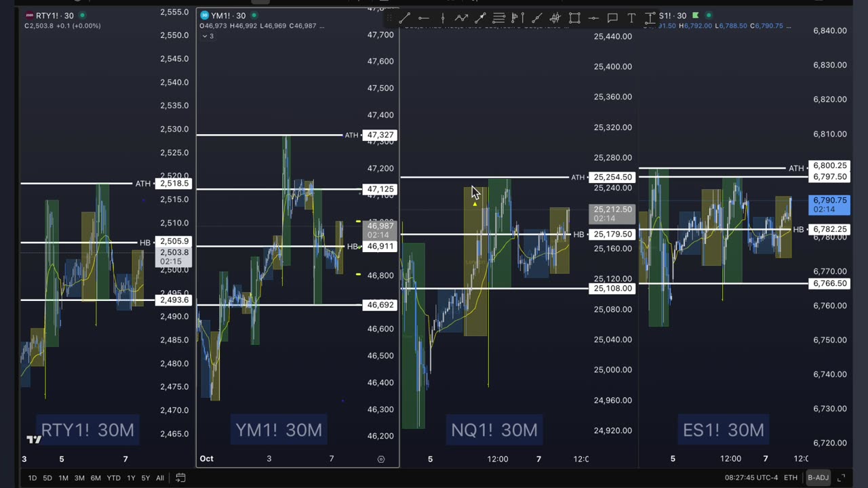Click YM1! HB level label 46,911
868x488 pixels.
coord(380,246)
